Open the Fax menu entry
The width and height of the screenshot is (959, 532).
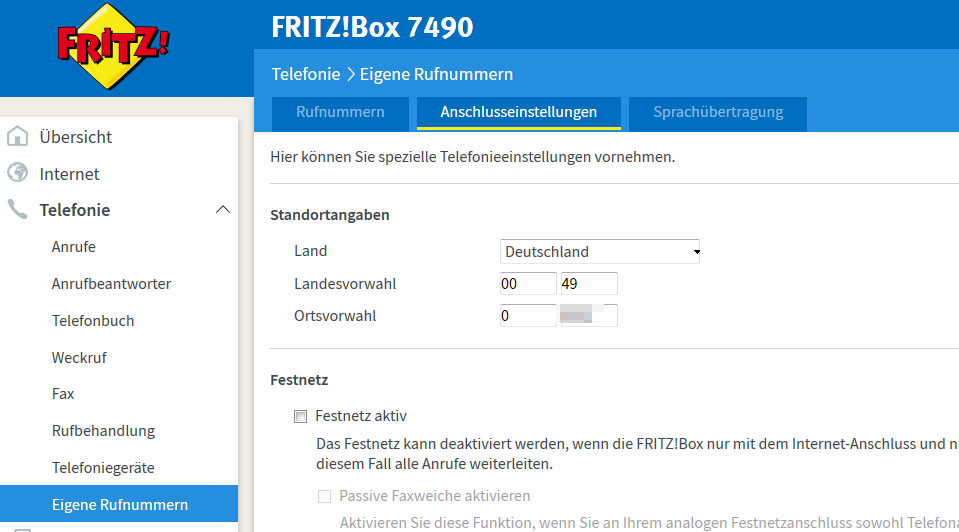pos(63,394)
